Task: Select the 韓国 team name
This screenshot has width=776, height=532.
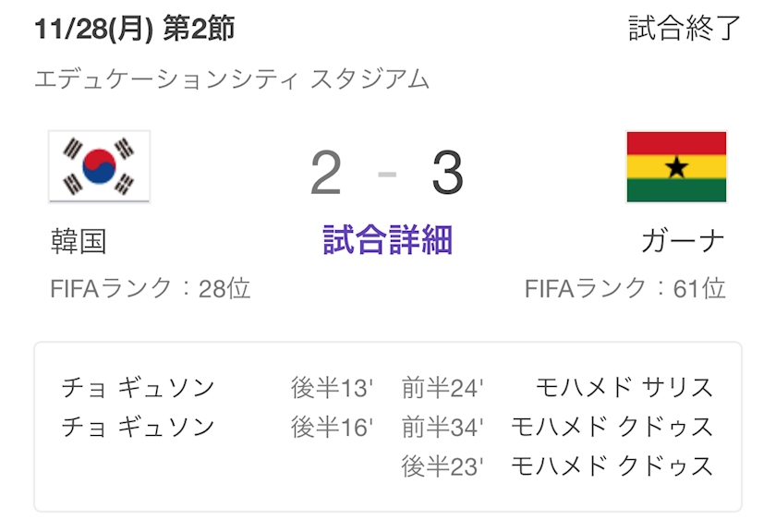Action: point(79,242)
